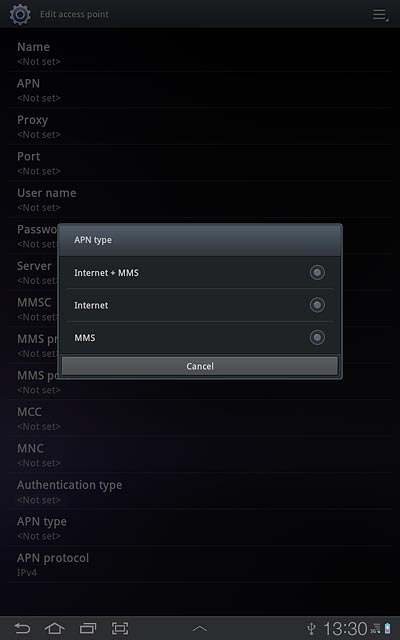This screenshot has height=640, width=400.
Task: Cancel the APN type dialog
Action: pyautogui.click(x=200, y=366)
